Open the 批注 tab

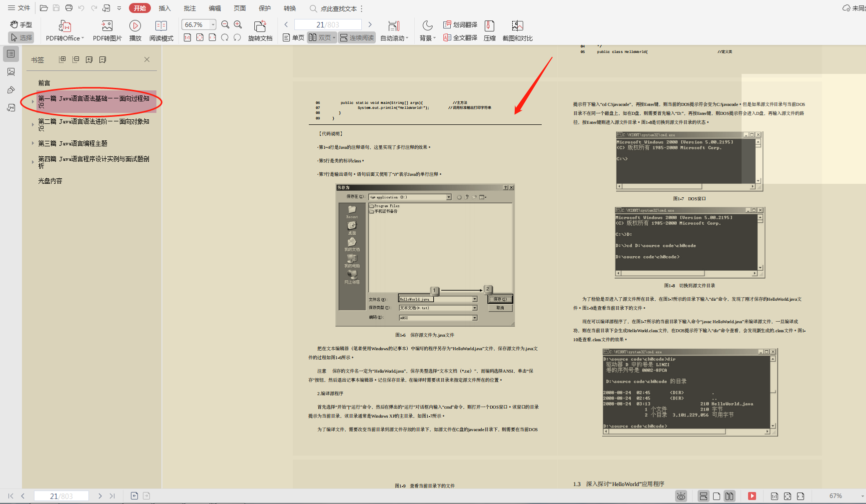(190, 8)
